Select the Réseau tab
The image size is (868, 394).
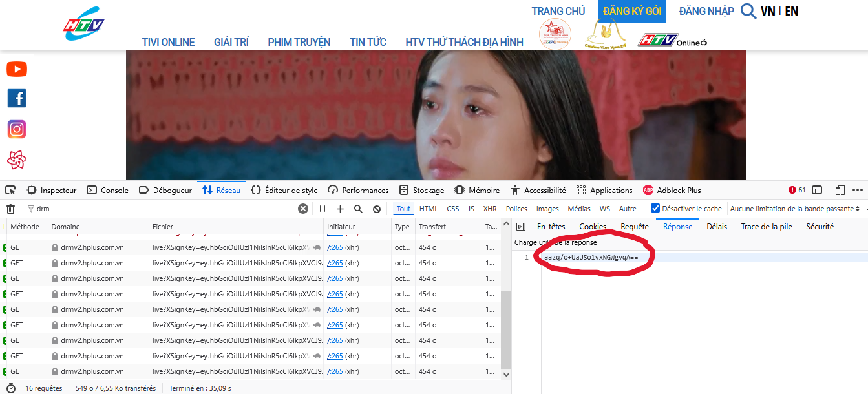pyautogui.click(x=221, y=190)
